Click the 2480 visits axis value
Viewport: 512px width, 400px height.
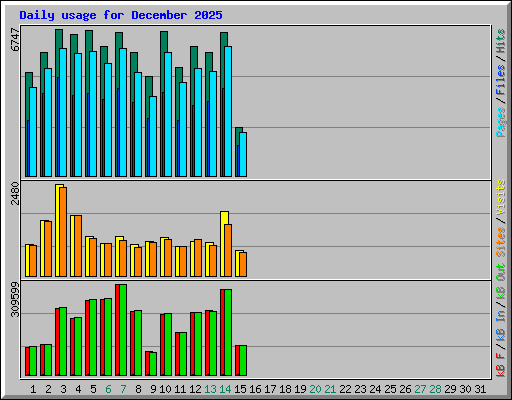coord(15,193)
